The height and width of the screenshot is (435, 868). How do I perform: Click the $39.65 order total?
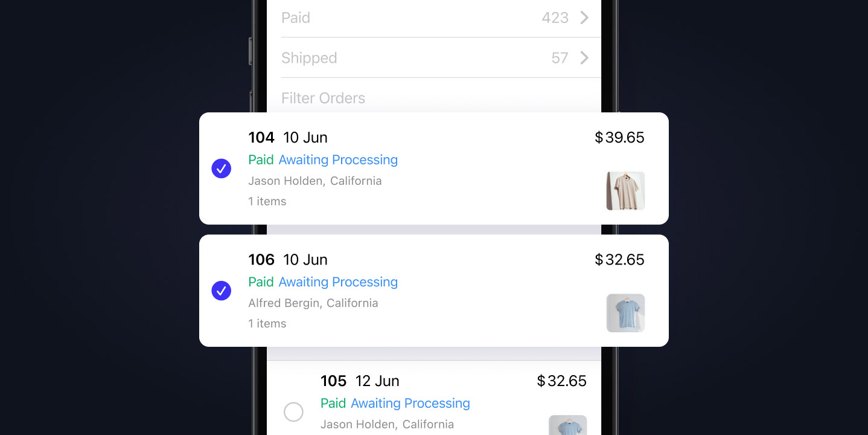[619, 138]
